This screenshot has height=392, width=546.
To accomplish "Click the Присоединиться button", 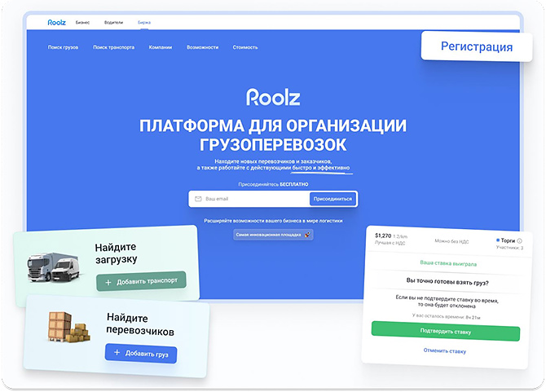I will (x=332, y=199).
